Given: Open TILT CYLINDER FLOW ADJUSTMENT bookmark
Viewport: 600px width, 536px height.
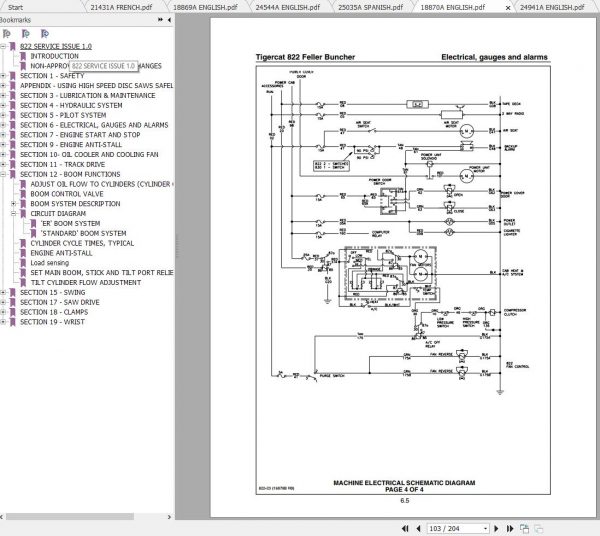Looking at the screenshot, I should (x=86, y=282).
